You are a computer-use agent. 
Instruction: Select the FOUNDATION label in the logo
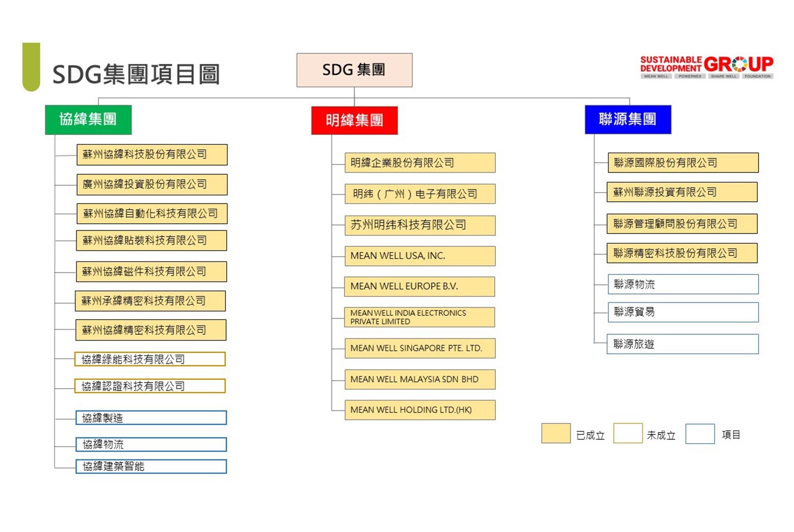pos(758,76)
